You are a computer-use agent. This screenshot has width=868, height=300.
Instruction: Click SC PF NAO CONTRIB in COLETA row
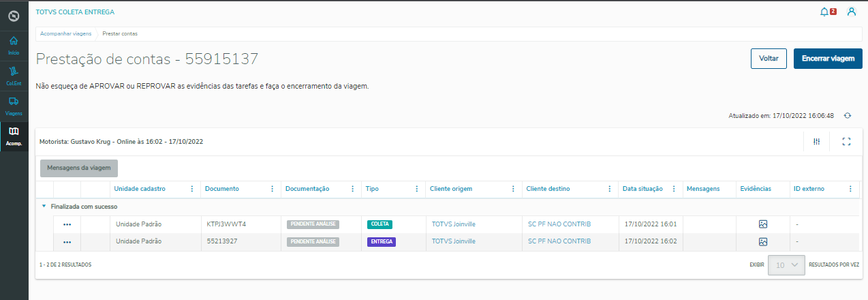(559, 224)
